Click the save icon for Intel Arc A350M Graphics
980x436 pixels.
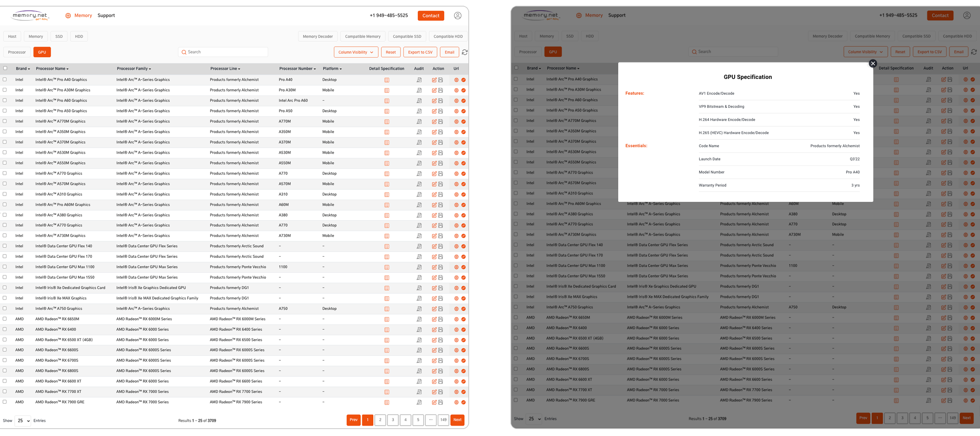point(441,132)
